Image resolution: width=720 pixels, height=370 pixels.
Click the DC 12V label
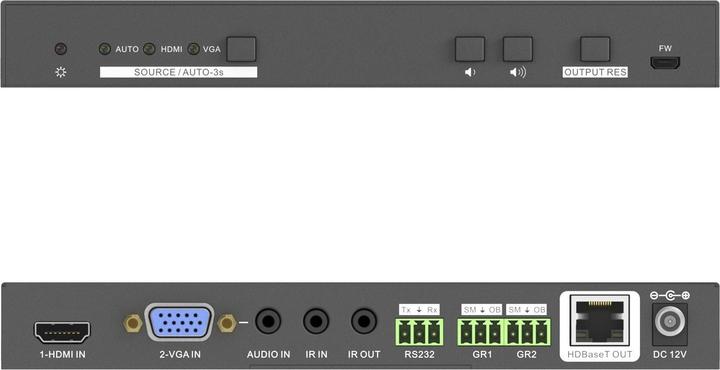point(670,355)
